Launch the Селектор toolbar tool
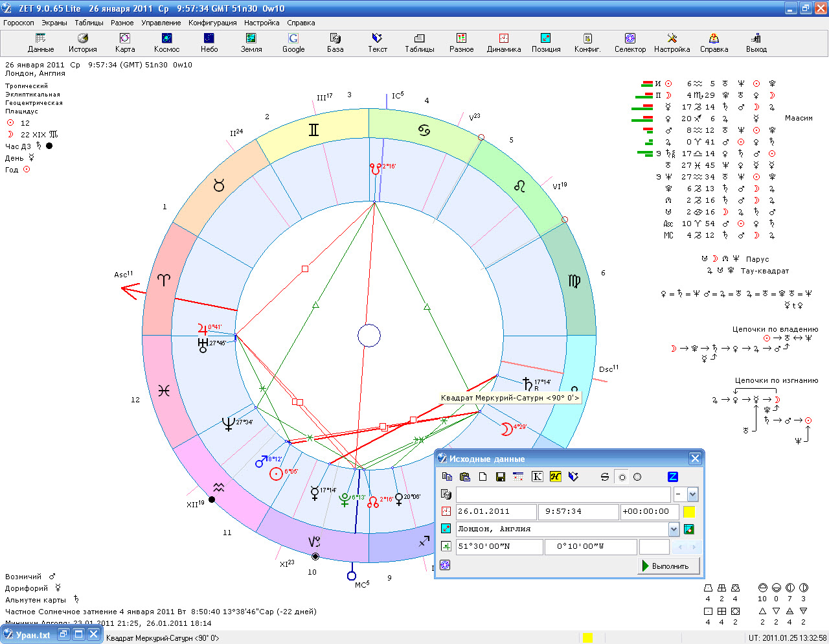This screenshot has width=829, height=644. (x=630, y=43)
